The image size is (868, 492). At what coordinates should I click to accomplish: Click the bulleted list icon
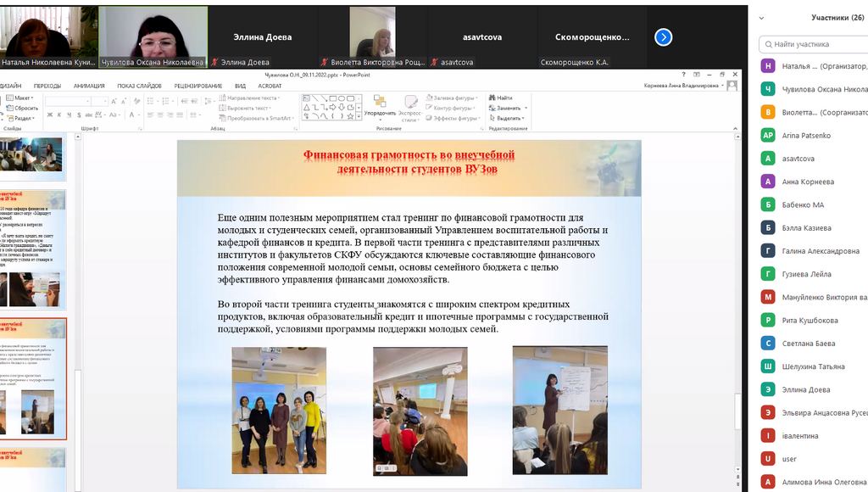pos(152,101)
